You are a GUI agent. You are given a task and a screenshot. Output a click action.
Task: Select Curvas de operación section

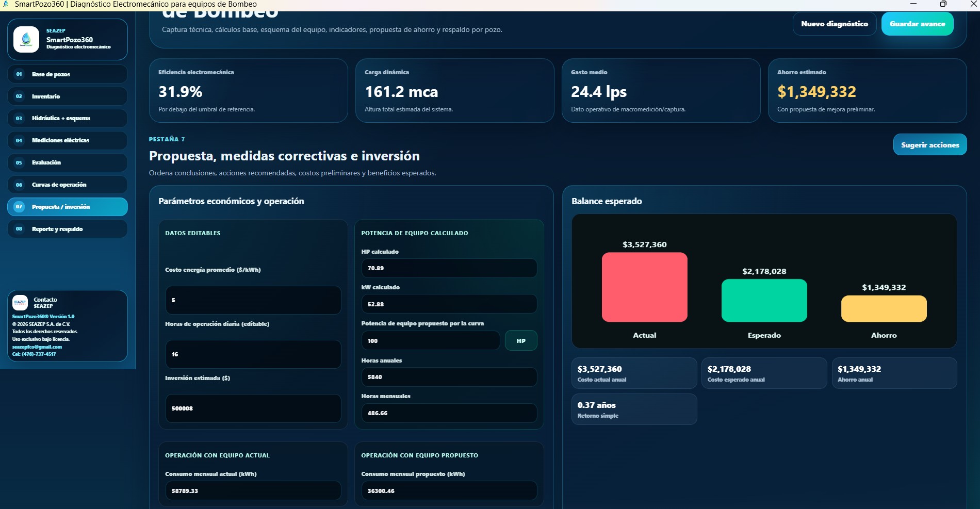68,185
